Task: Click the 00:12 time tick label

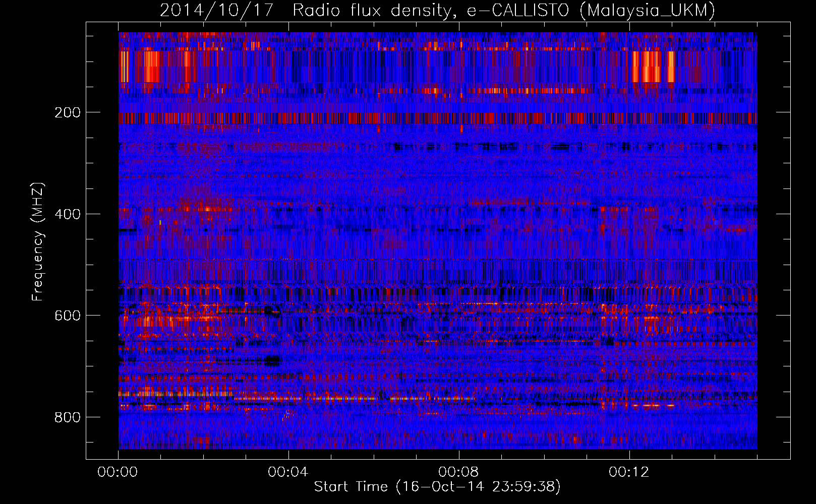Action: (629, 472)
